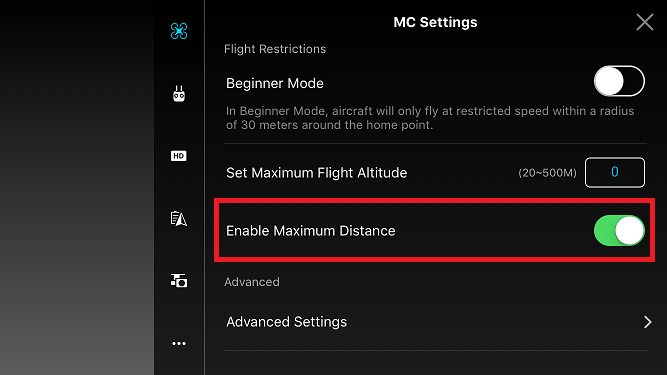Image resolution: width=667 pixels, height=375 pixels.
Task: Tap the Beginner Mode label
Action: 275,83
